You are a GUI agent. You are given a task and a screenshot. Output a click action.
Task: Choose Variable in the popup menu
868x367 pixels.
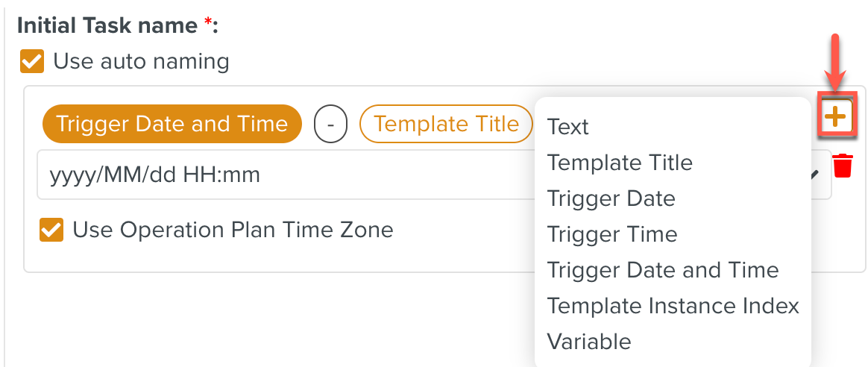click(x=589, y=342)
